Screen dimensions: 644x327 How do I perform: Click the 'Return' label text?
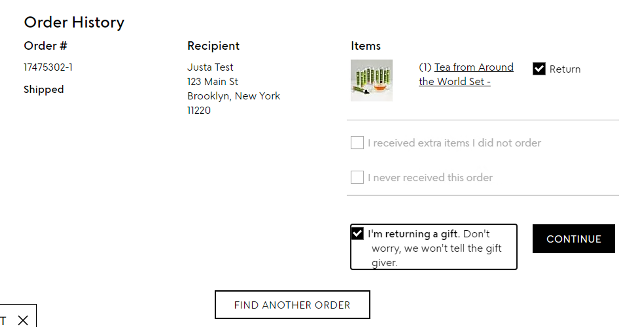[x=565, y=69]
